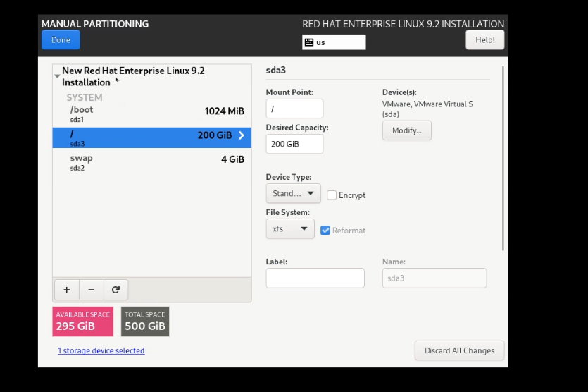This screenshot has width=588, height=392.
Task: Click the 1024 MiB size value
Action: point(224,111)
